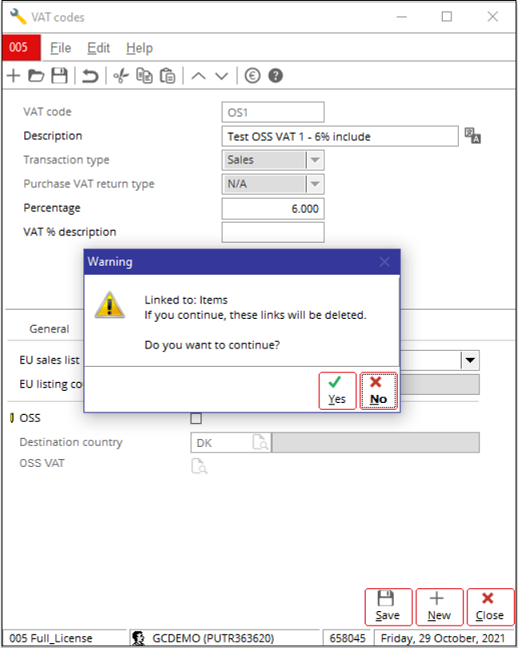This screenshot has height=648, width=518.
Task: Click No in the Warning dialog
Action: point(378,391)
